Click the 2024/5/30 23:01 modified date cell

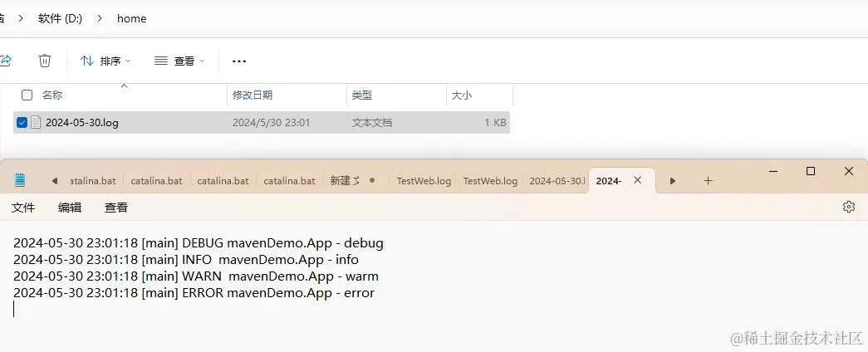coord(272,123)
